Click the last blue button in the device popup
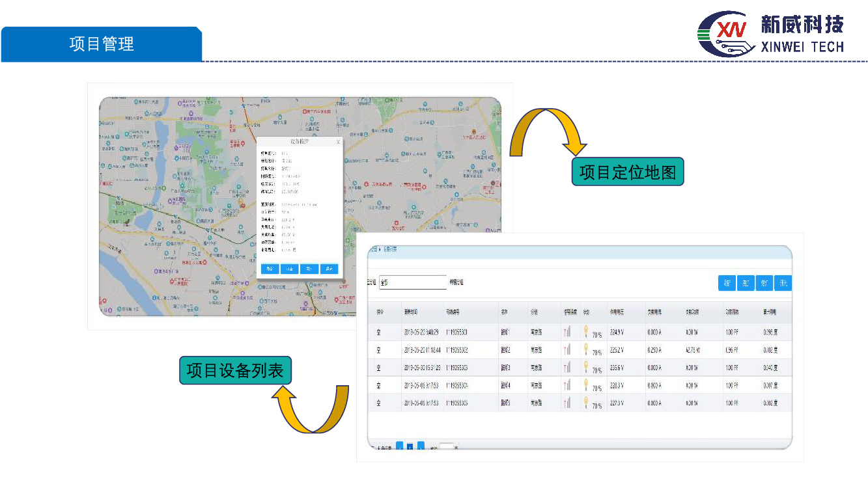Viewport: 868px width, 488px height. click(329, 269)
